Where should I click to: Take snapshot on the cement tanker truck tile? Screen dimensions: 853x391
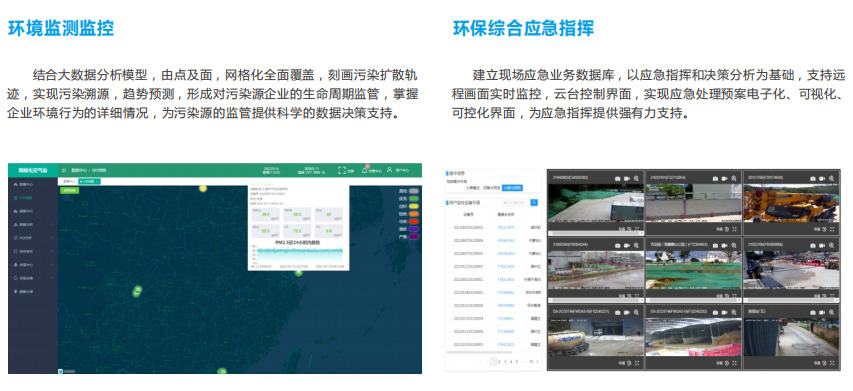[617, 312]
